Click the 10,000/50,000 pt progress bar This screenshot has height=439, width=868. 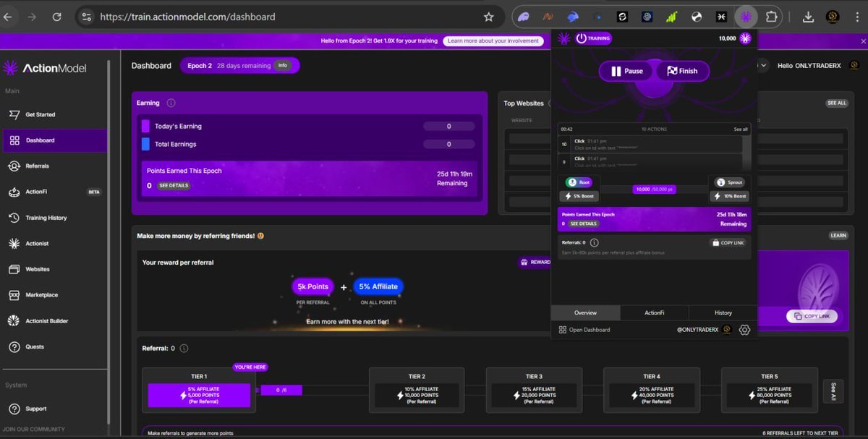(x=654, y=189)
